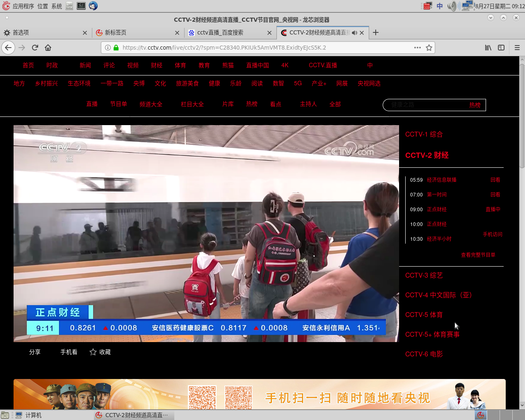Select CCTV-5+ 体育赛事 channel

432,335
